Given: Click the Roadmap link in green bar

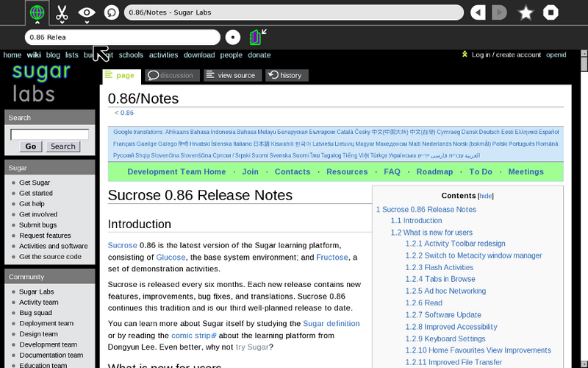Looking at the screenshot, I should [x=434, y=171].
